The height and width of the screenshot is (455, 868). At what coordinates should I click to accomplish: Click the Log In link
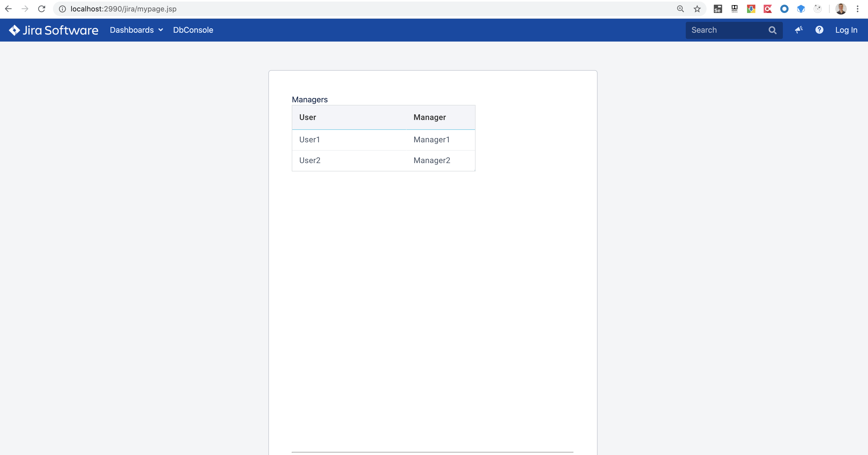[x=846, y=30]
